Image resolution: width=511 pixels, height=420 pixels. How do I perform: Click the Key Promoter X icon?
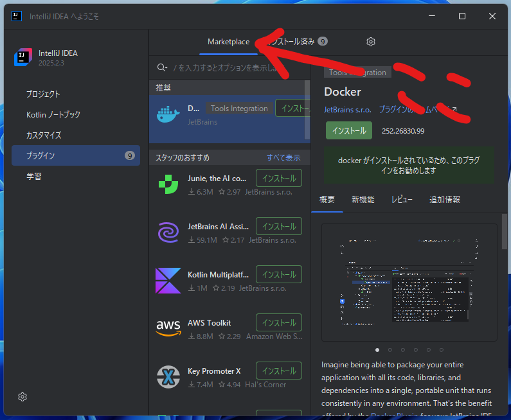point(168,377)
